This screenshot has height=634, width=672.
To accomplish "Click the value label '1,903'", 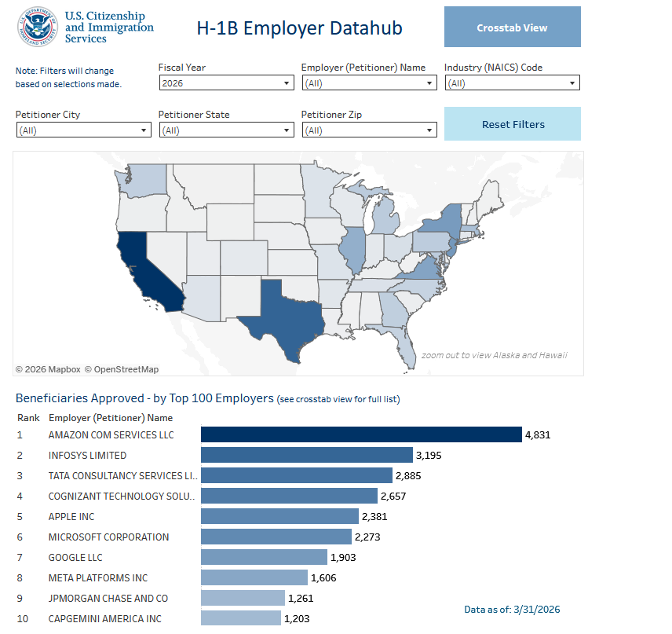I will point(343,558).
